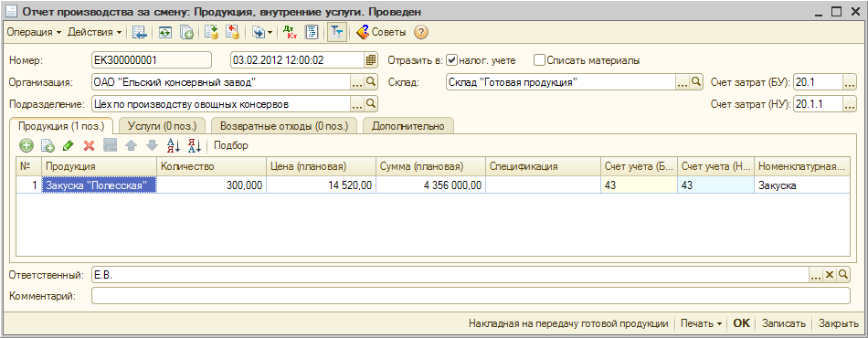Open Организация with magnifier icon
The width and height of the screenshot is (868, 338).
[371, 82]
